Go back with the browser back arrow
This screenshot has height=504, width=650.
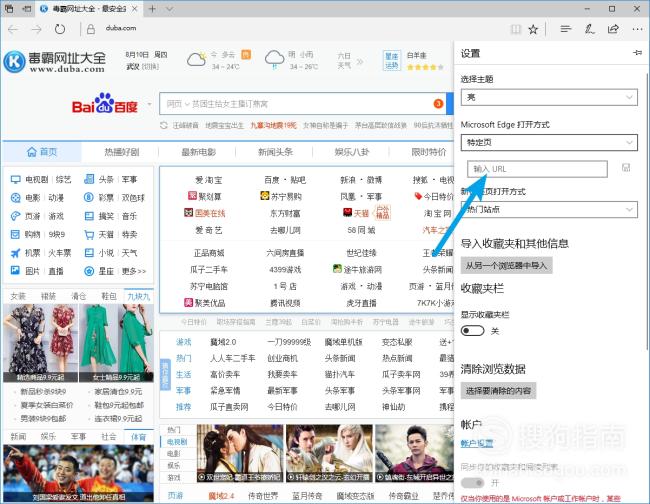13,29
